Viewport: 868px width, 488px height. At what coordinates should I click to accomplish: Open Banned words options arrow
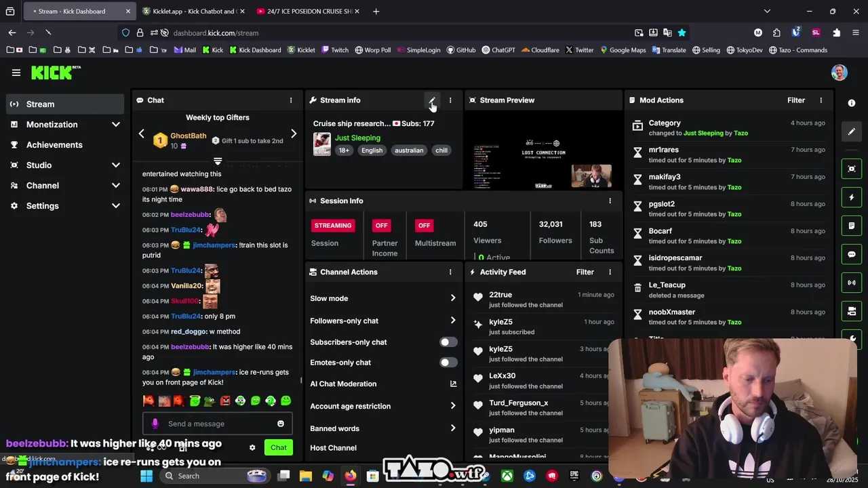(453, 428)
